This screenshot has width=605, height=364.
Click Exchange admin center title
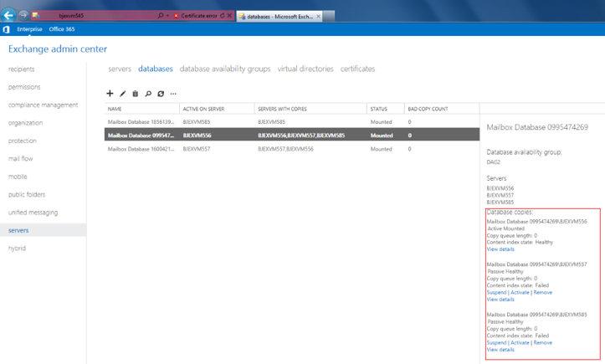58,49
